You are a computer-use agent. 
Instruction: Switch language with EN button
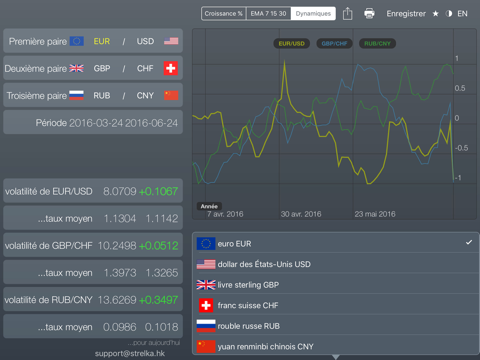tap(462, 14)
